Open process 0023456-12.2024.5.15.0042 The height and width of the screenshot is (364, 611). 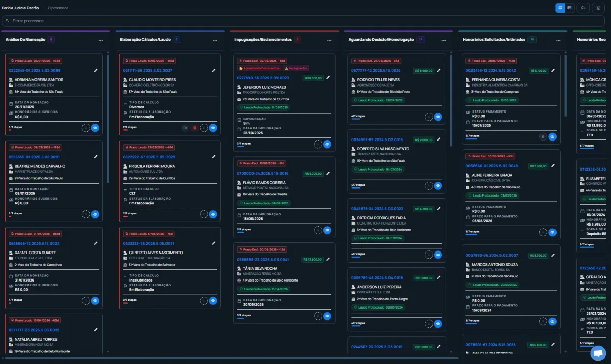coord(491,70)
